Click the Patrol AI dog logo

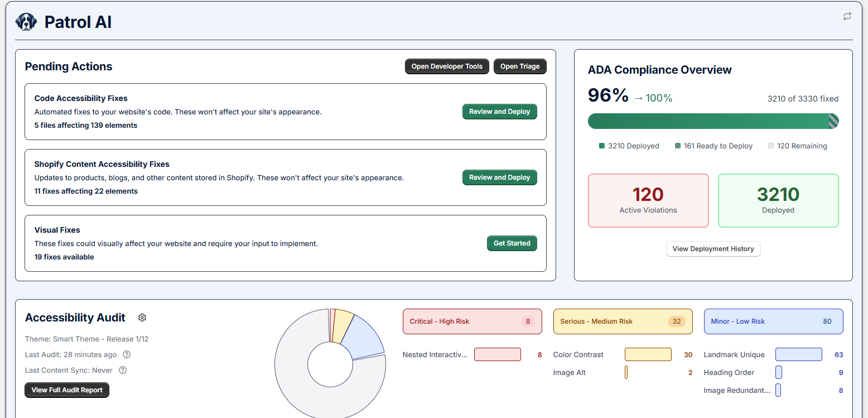[26, 22]
